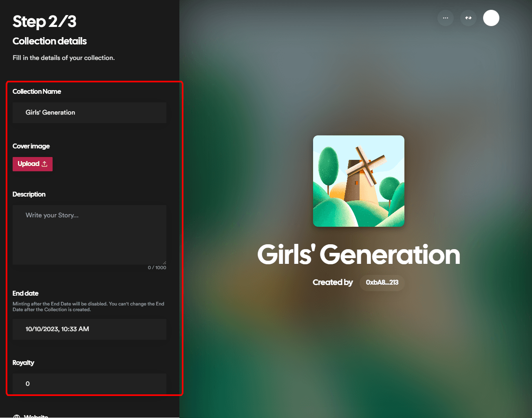Click the Description label
532x418 pixels.
tap(29, 194)
